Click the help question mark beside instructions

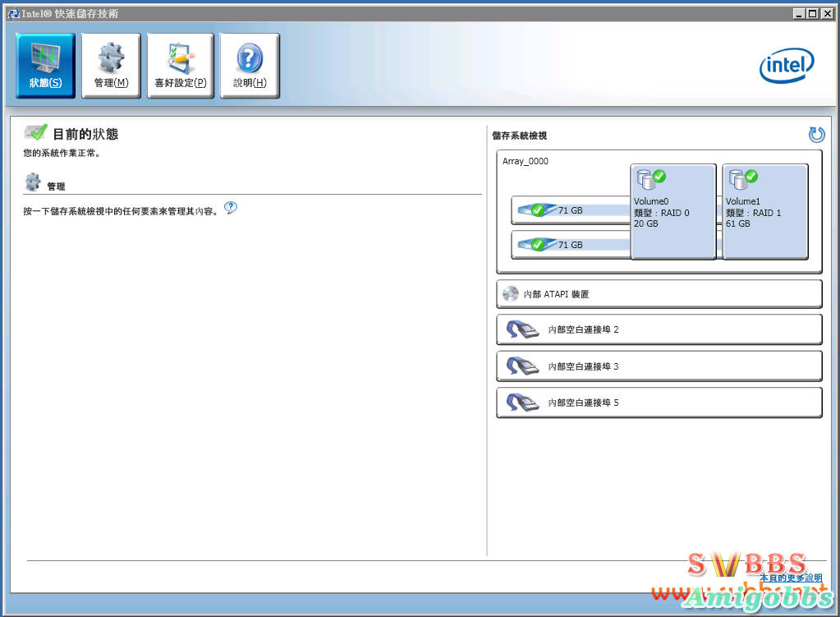(x=231, y=209)
